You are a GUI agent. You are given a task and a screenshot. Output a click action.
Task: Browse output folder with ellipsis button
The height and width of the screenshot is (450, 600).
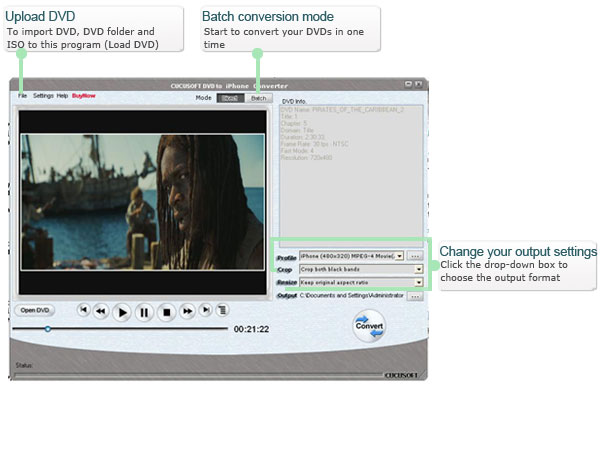[415, 296]
